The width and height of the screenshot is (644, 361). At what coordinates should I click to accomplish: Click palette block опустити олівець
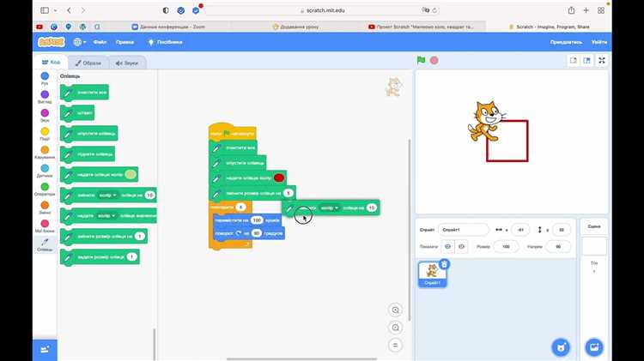(x=88, y=133)
